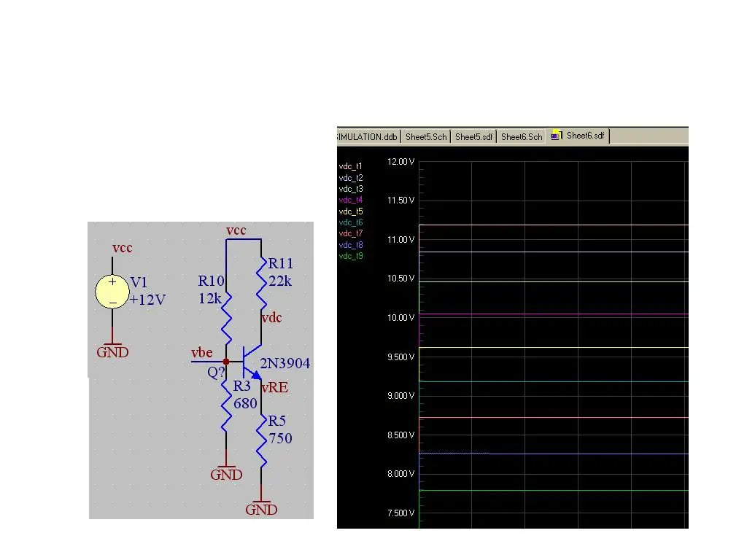Click the GND symbol under R5

pos(261,509)
